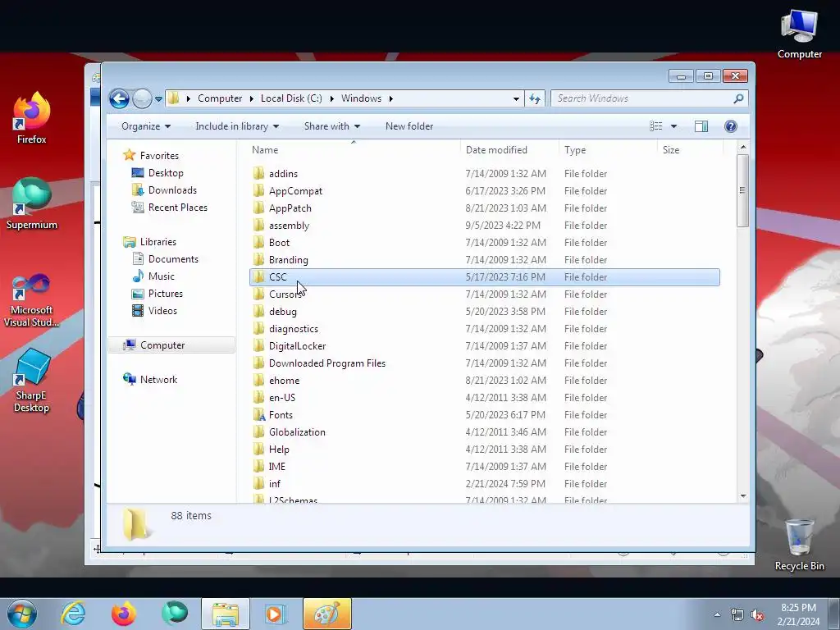Image resolution: width=840 pixels, height=630 pixels.
Task: Open Desktop in the navigation pane
Action: (x=166, y=173)
